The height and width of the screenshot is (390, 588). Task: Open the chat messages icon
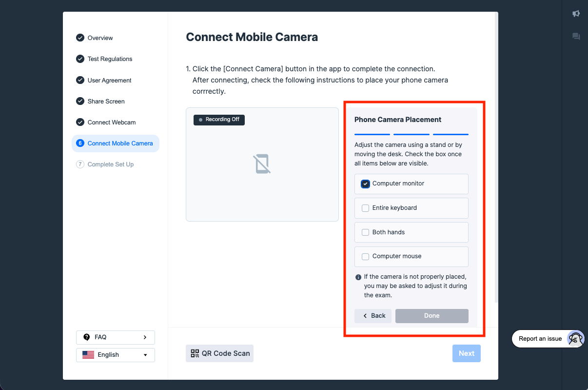click(576, 36)
